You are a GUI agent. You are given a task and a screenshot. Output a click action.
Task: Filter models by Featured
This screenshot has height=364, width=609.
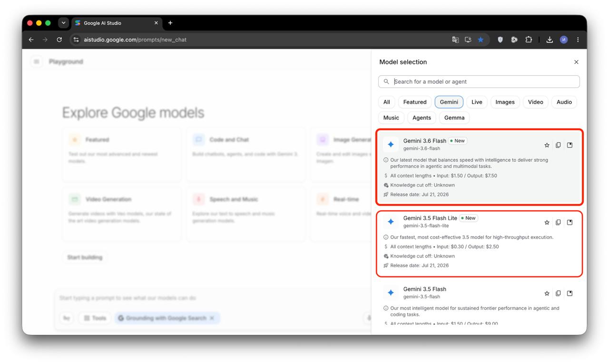[x=415, y=102]
